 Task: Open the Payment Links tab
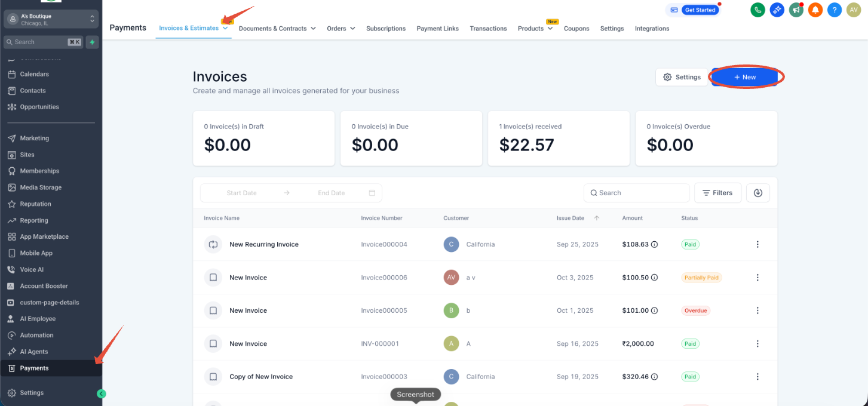(438, 29)
